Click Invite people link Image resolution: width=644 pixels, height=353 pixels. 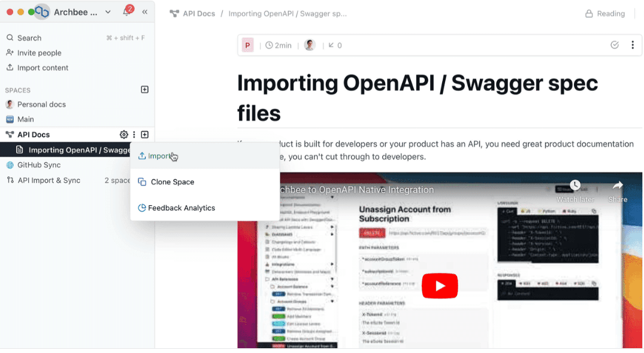coord(39,53)
